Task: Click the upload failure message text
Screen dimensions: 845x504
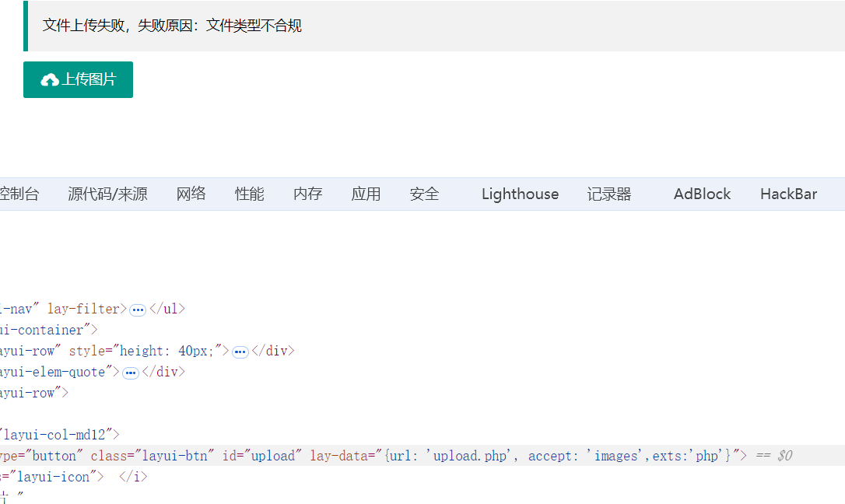Action: pyautogui.click(x=172, y=26)
